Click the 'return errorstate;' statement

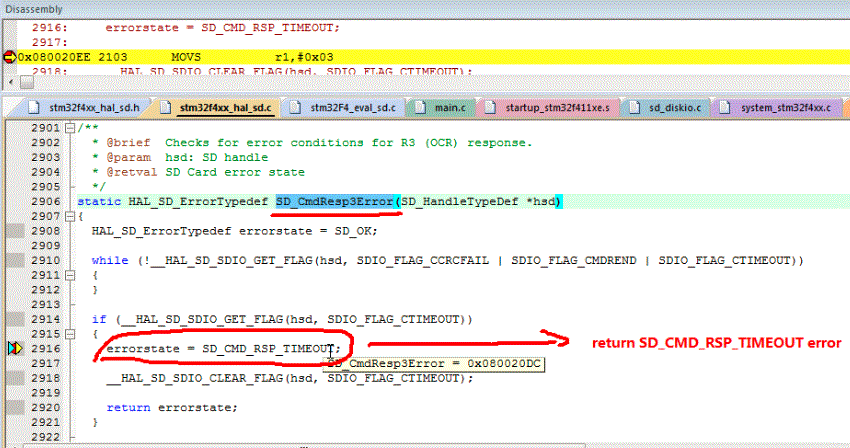pyautogui.click(x=172, y=407)
